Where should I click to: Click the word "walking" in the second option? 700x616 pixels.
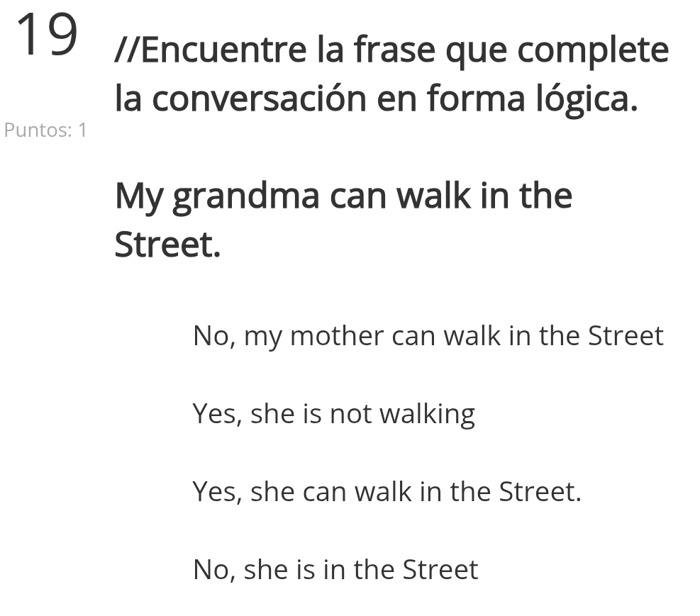[x=427, y=415]
